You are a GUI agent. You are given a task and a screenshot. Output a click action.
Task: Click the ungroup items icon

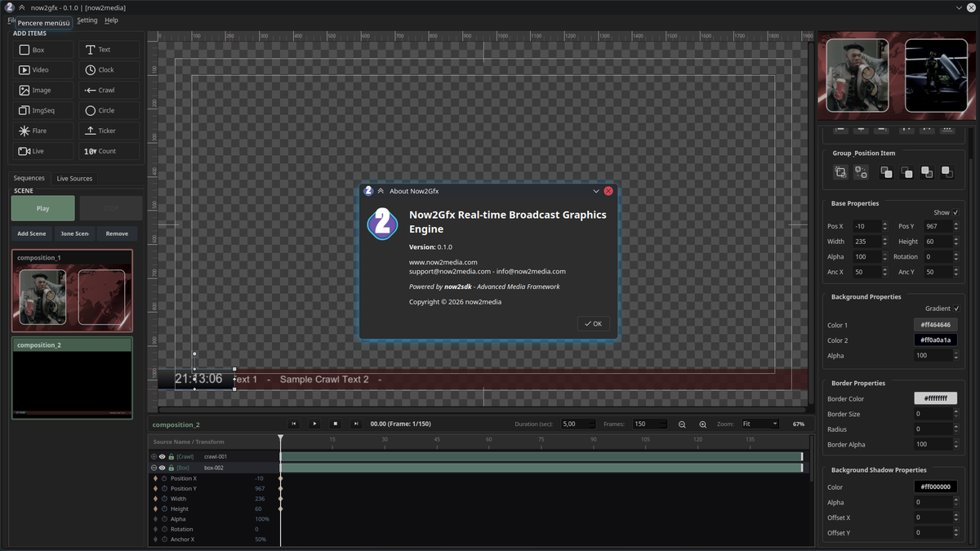(861, 172)
